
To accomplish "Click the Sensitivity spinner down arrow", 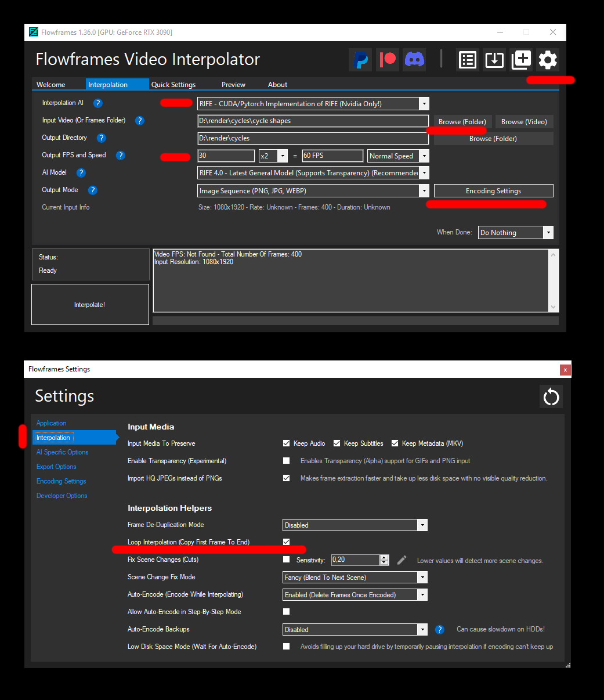I will point(384,562).
